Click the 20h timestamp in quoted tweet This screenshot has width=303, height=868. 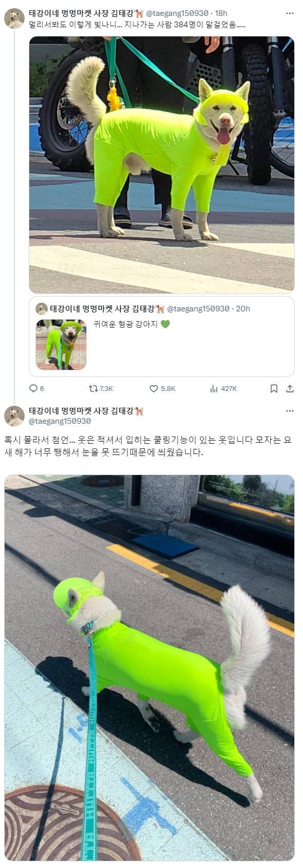point(243,309)
